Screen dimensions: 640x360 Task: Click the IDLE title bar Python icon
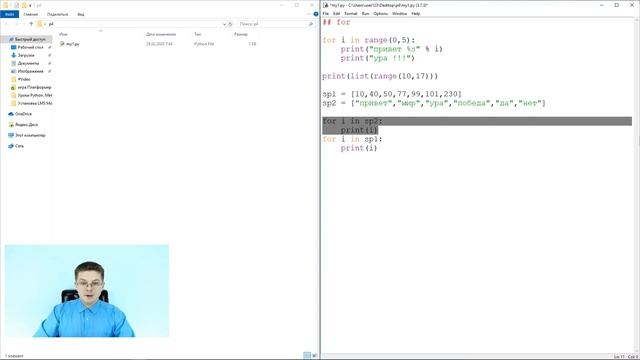pyautogui.click(x=326, y=5)
